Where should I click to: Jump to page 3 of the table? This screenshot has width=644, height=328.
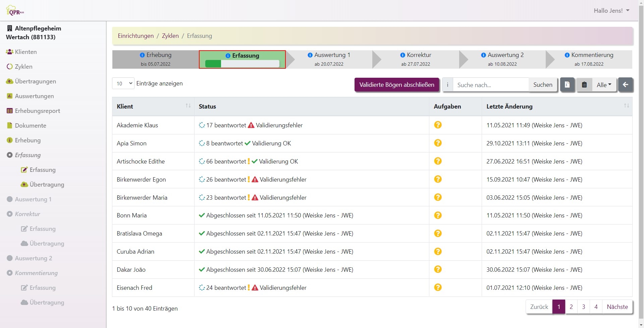(584, 307)
